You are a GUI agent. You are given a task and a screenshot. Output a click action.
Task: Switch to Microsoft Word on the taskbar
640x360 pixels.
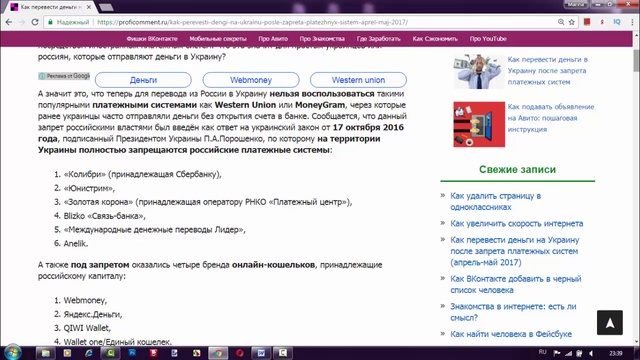point(261,353)
